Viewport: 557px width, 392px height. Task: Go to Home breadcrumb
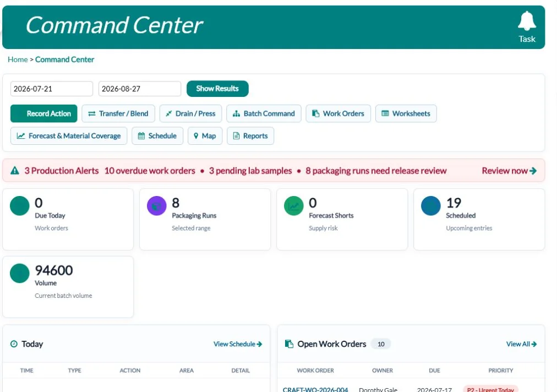[18, 59]
